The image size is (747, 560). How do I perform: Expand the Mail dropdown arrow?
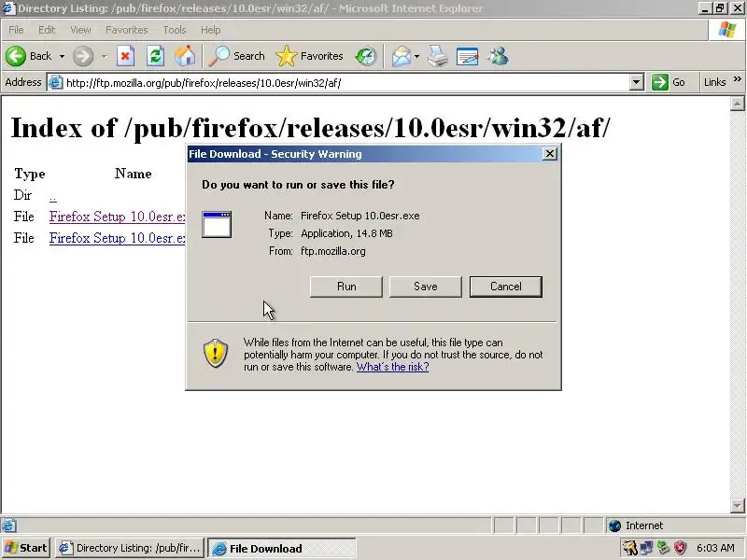tap(416, 56)
